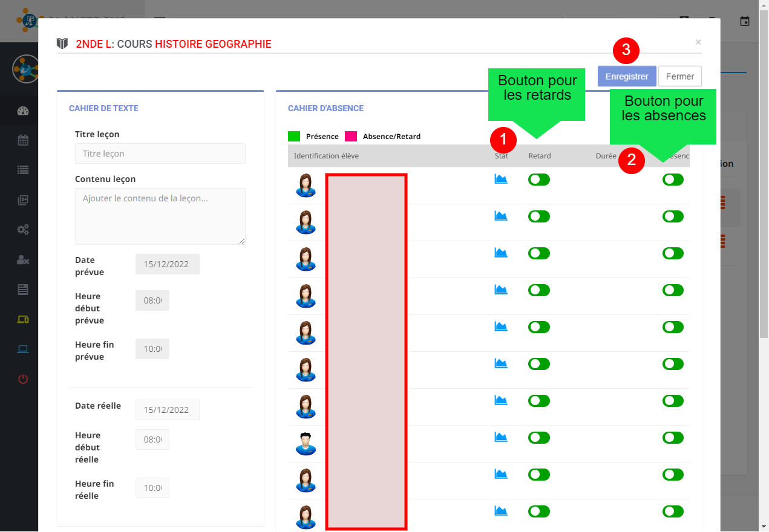The height and width of the screenshot is (532, 769).
Task: Toggle the Retard switch for first student
Action: point(538,180)
